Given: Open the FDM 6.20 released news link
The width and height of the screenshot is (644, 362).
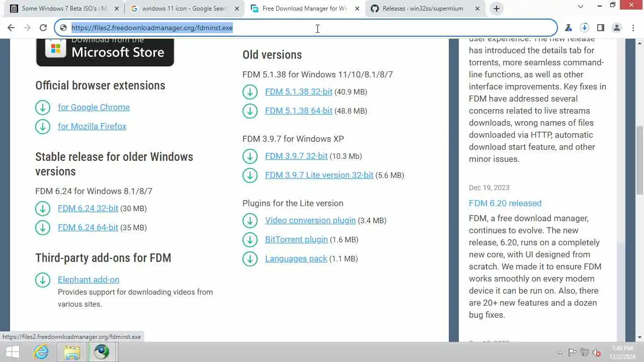Looking at the screenshot, I should 505,203.
